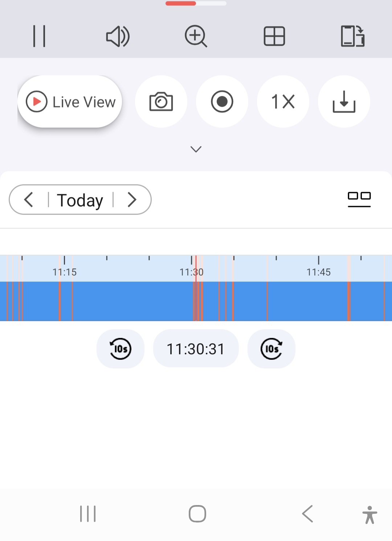The height and width of the screenshot is (541, 392).
Task: Open the multi-window split grid view
Action: [274, 36]
